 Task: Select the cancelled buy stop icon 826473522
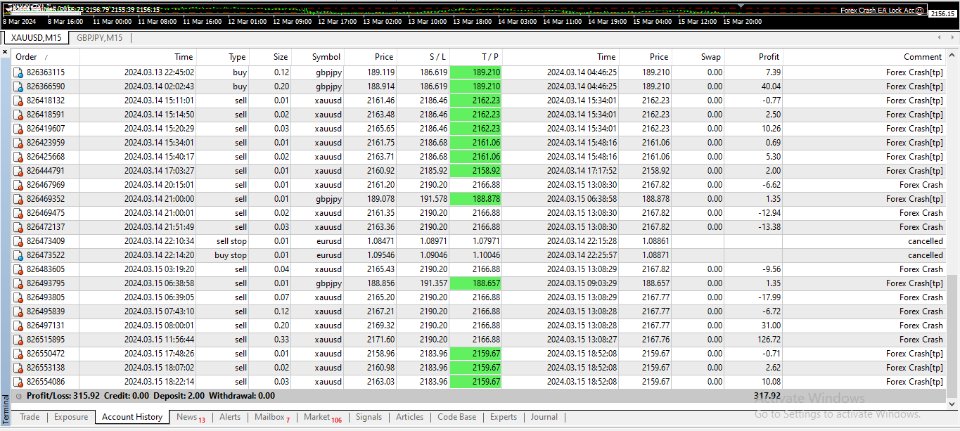pos(18,255)
